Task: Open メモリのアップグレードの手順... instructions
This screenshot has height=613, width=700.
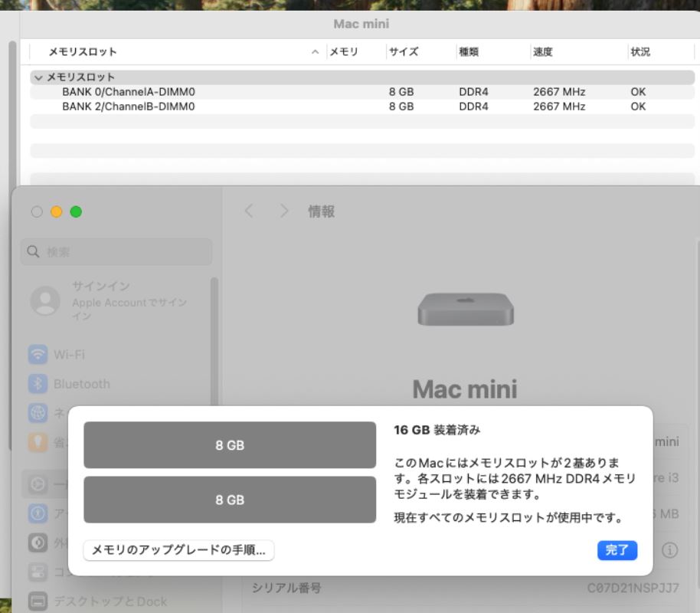Action: coord(178,550)
